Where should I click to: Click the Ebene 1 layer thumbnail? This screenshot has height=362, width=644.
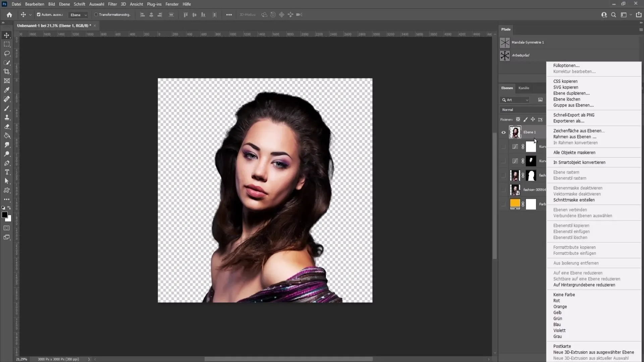pyautogui.click(x=515, y=132)
